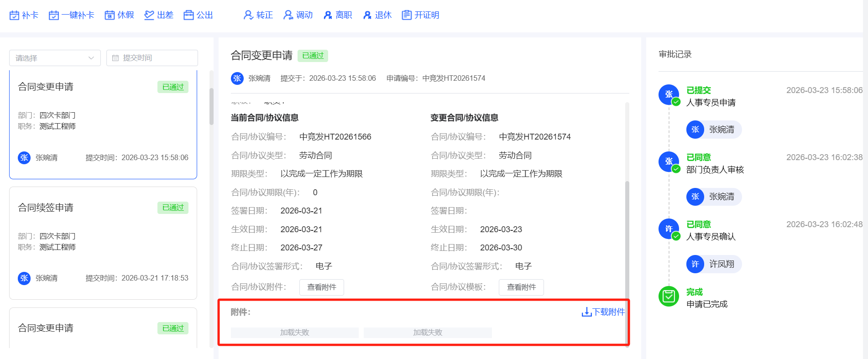Click the 休假 leave icon

click(x=110, y=16)
